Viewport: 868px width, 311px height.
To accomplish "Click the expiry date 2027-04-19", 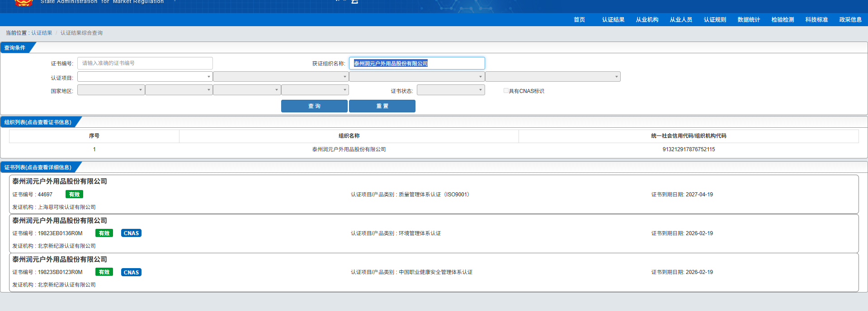I will (699, 195).
